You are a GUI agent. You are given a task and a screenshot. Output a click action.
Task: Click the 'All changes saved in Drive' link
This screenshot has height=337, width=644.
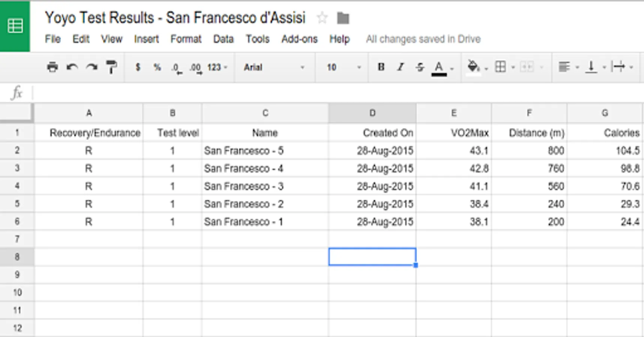(423, 39)
